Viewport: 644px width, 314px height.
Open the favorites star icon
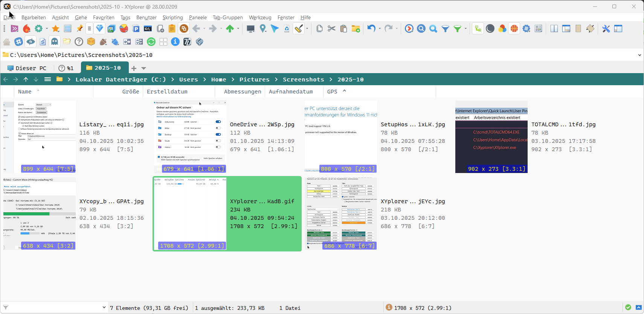click(x=56, y=29)
